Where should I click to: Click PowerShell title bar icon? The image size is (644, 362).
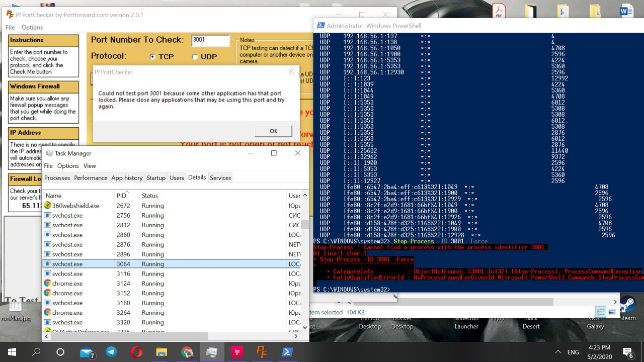pyautogui.click(x=320, y=26)
